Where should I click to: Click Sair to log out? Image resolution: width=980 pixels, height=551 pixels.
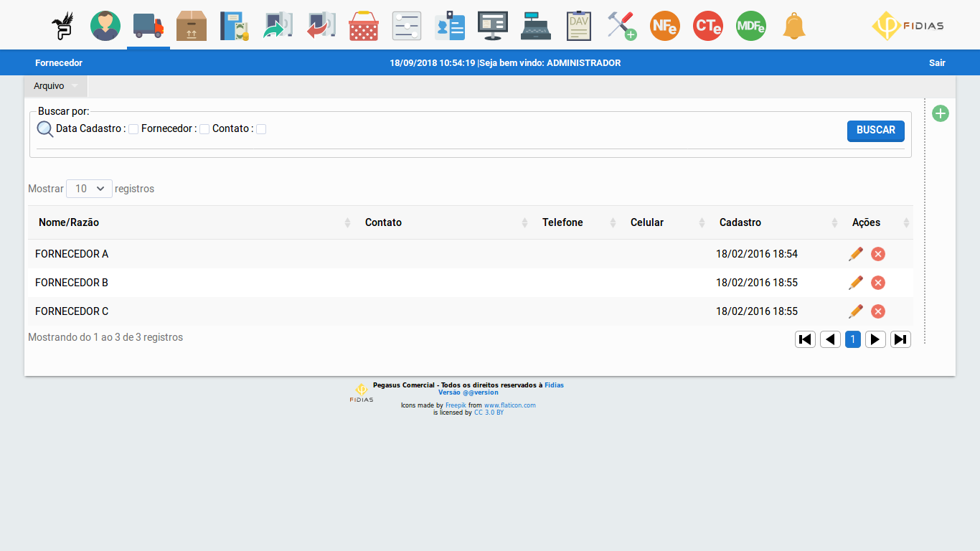point(937,63)
